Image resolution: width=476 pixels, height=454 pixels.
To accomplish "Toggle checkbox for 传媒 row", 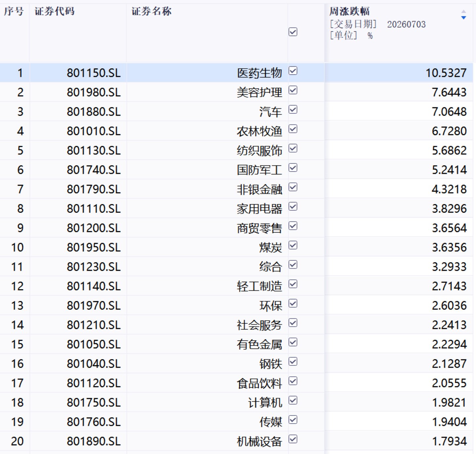I will pos(293,420).
